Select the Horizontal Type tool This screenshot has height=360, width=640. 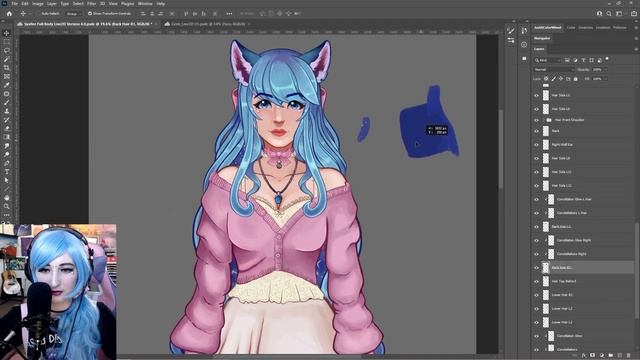coord(7,172)
